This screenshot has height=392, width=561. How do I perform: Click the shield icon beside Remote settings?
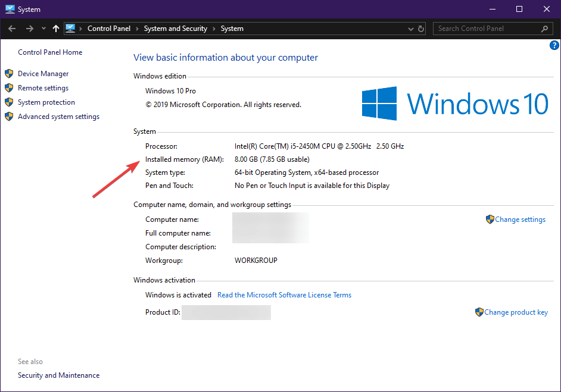click(9, 88)
